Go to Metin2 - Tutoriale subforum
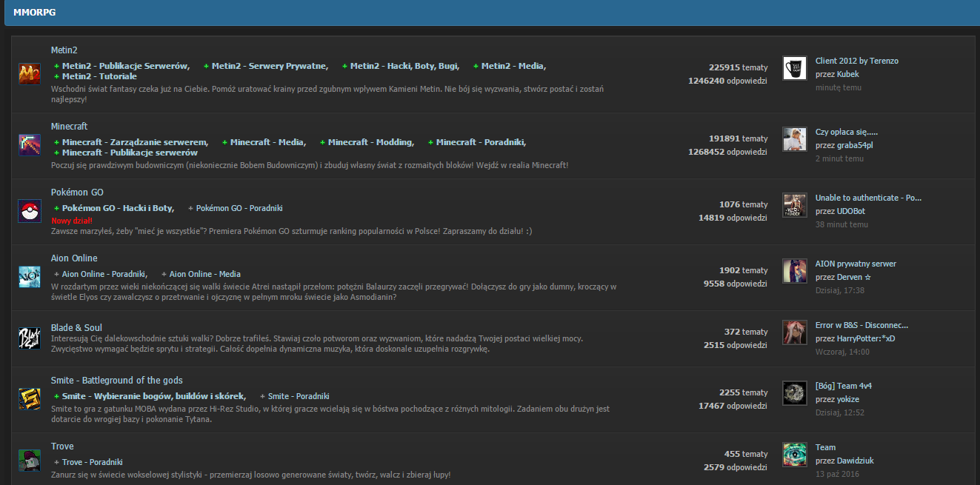This screenshot has height=485, width=980. [x=99, y=76]
